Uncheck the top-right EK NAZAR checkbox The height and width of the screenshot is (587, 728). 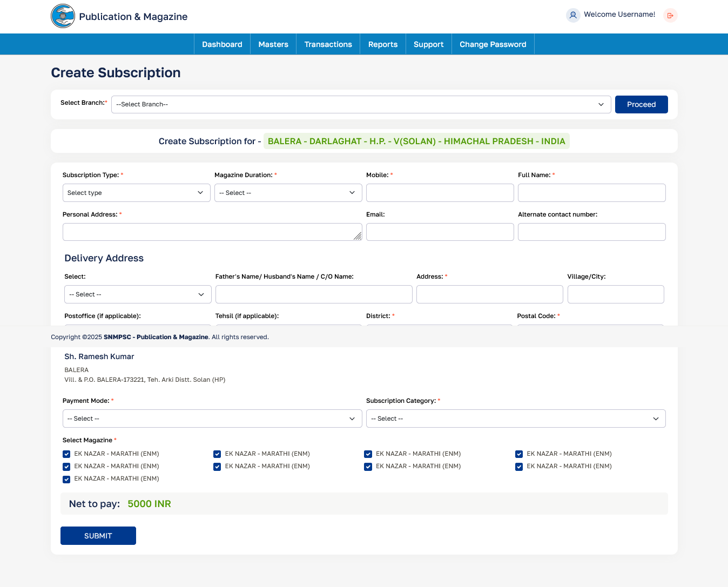[519, 454]
